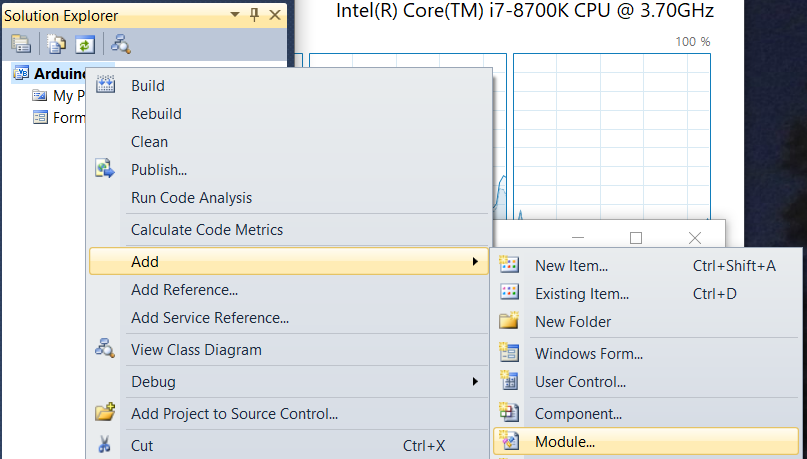Click the Properties icon in Solution Explorer toolbar
The width and height of the screenshot is (807, 459).
pyautogui.click(x=21, y=44)
